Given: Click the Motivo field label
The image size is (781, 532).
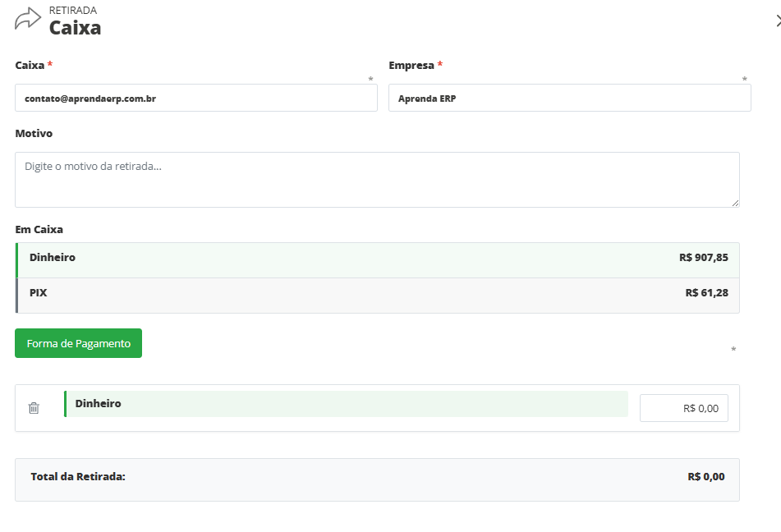Looking at the screenshot, I should (x=34, y=133).
